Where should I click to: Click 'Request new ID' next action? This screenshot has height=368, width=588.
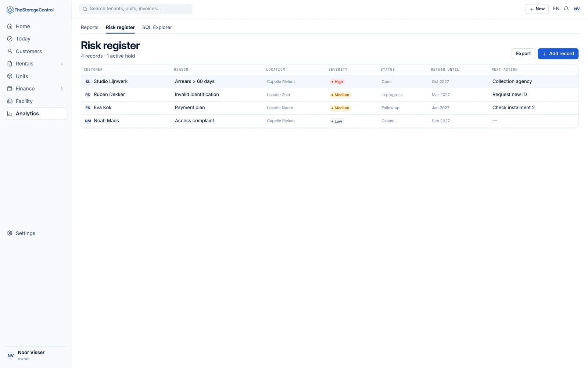click(509, 95)
